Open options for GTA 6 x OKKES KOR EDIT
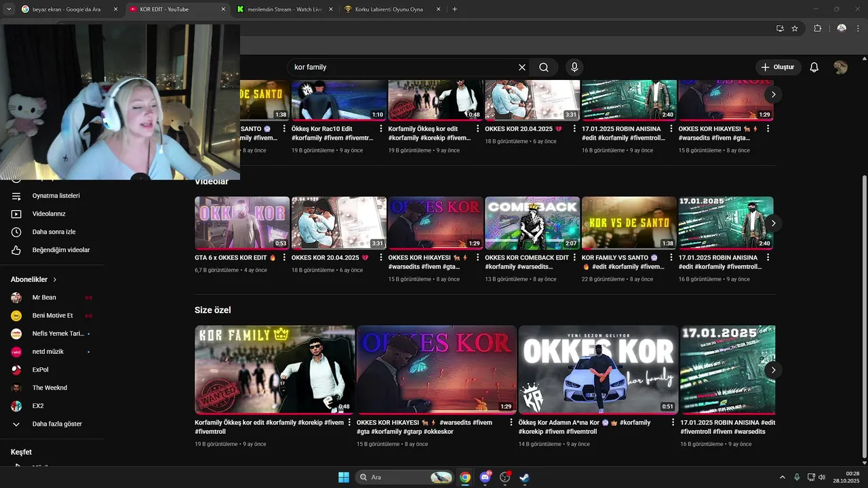Viewport: 868px width, 488px height. click(x=283, y=258)
